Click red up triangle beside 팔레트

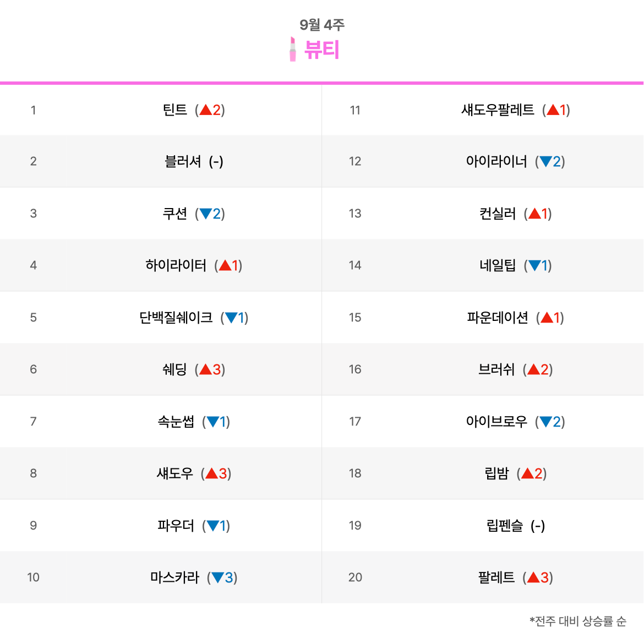[533, 577]
